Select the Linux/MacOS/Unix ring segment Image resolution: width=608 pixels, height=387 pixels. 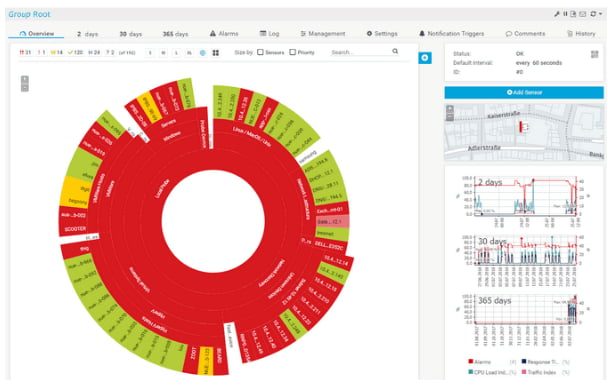[x=251, y=136]
